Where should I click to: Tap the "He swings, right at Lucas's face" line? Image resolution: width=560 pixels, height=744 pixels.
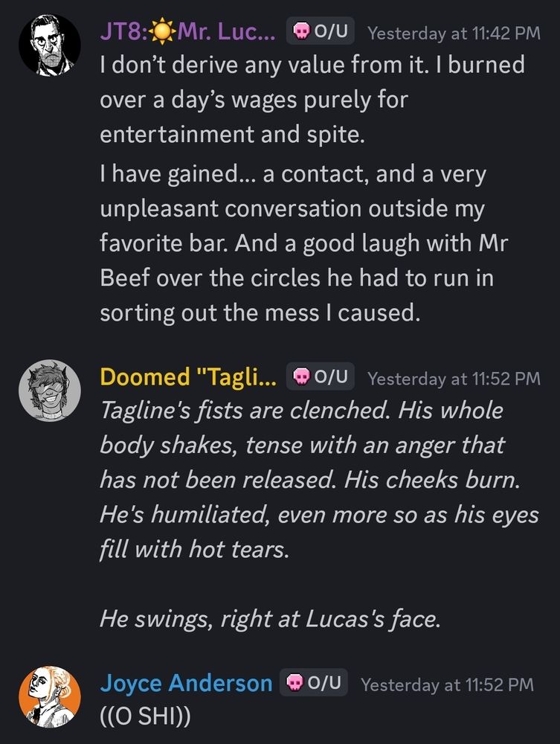pos(271,620)
